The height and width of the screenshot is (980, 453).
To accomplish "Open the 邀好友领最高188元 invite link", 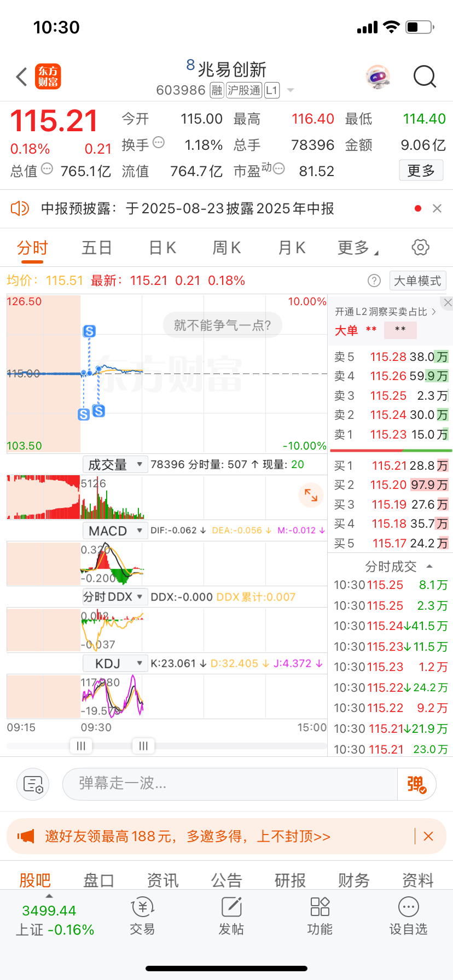I will [x=188, y=836].
